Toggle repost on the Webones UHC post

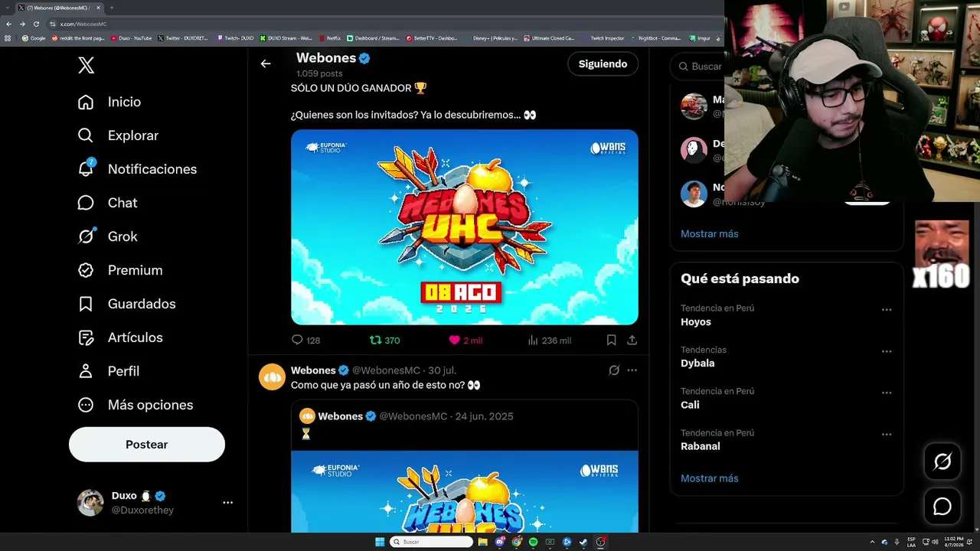[x=384, y=341]
